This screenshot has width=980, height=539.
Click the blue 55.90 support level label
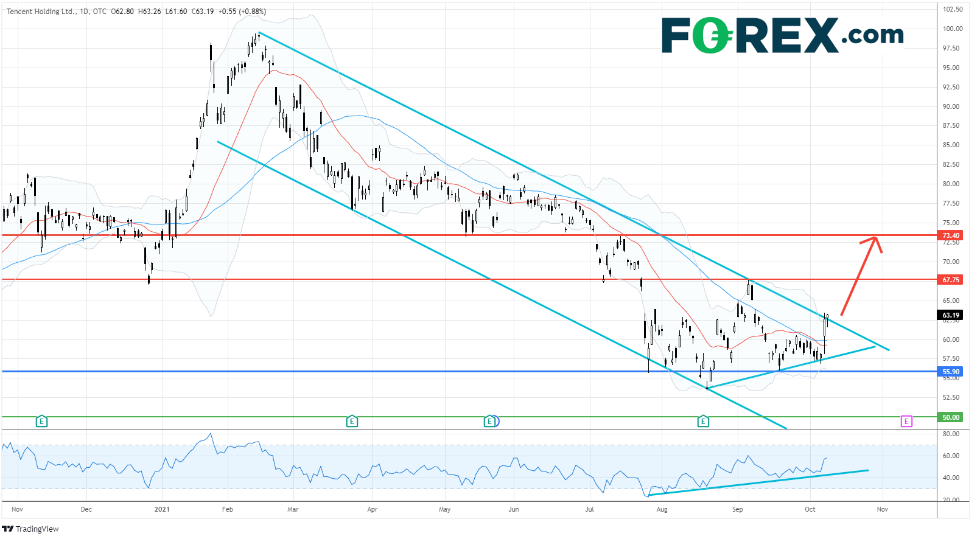tap(950, 372)
